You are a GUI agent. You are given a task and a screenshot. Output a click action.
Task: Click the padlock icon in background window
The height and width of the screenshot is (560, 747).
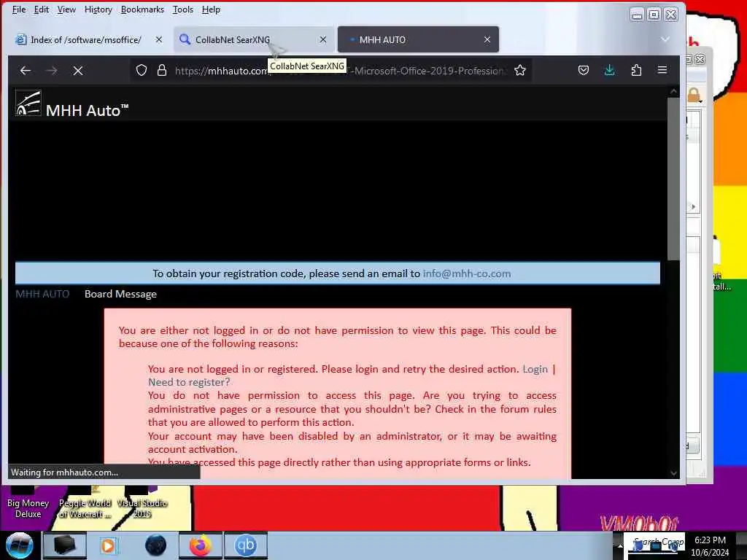pyautogui.click(x=694, y=95)
